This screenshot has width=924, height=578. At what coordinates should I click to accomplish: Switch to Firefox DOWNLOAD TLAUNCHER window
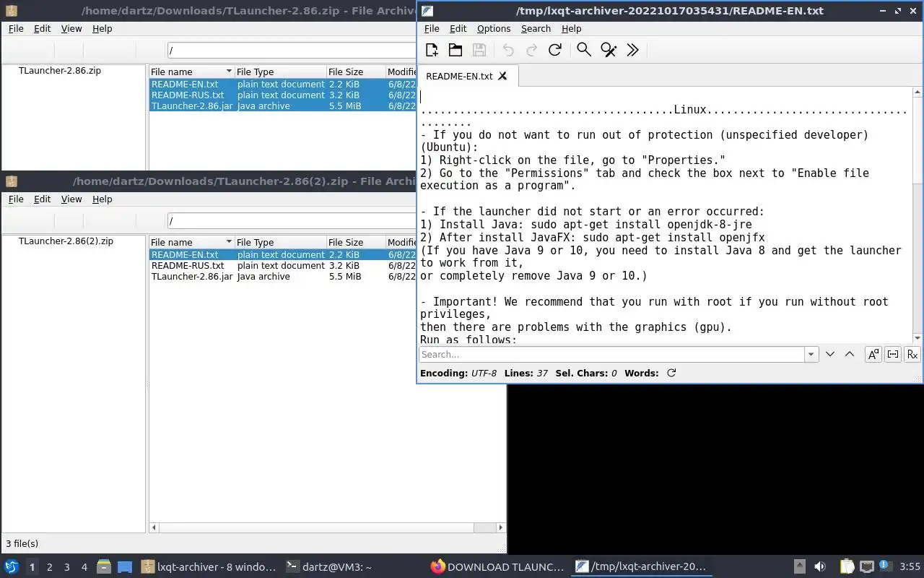[x=497, y=566]
